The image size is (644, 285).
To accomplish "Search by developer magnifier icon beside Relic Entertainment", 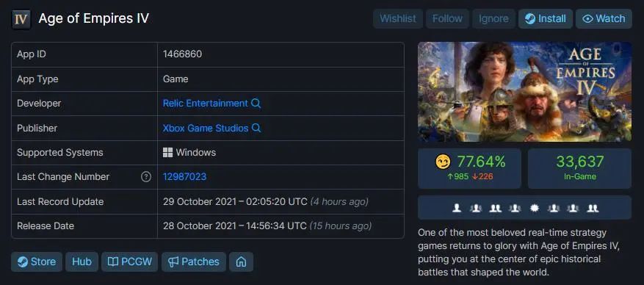I will (x=256, y=104).
